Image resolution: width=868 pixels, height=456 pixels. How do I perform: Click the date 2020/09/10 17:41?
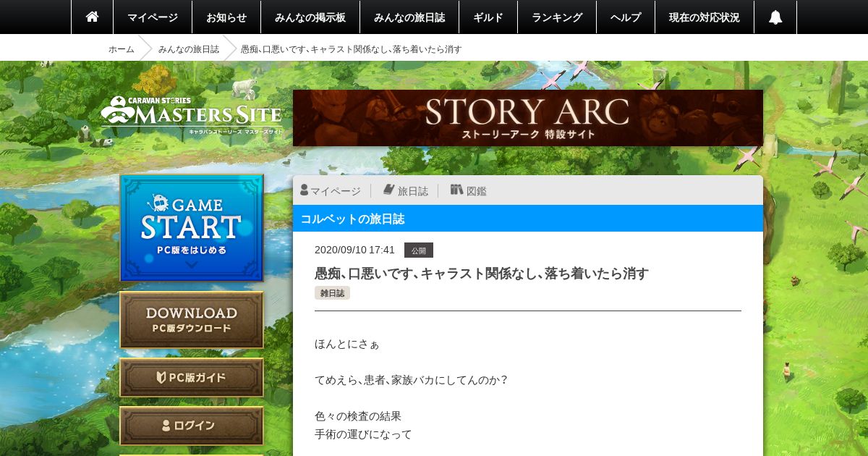coord(354,250)
